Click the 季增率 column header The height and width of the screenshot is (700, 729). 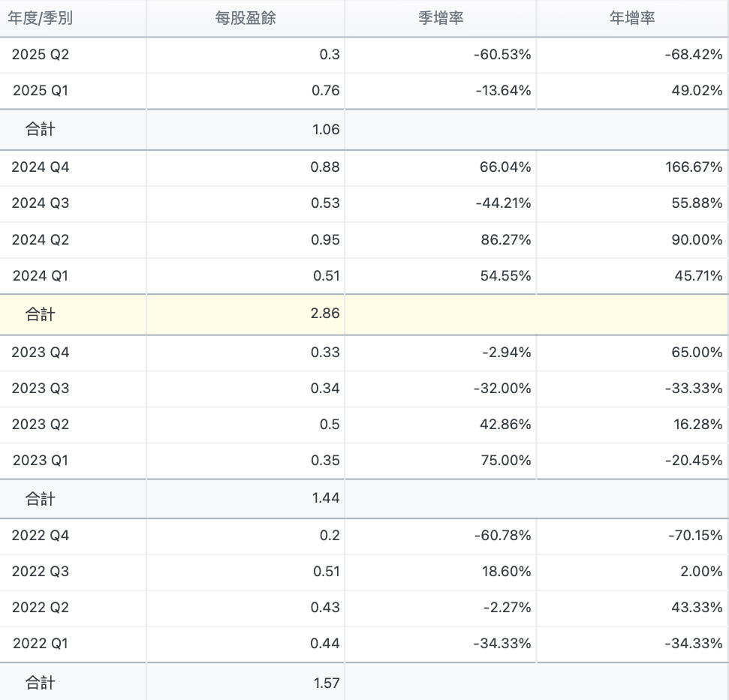[x=441, y=18]
